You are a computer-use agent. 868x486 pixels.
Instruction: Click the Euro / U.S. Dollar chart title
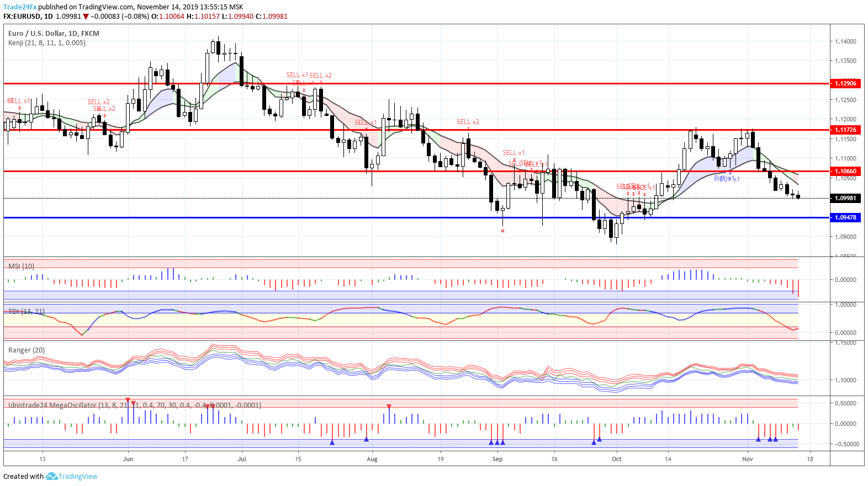(54, 34)
